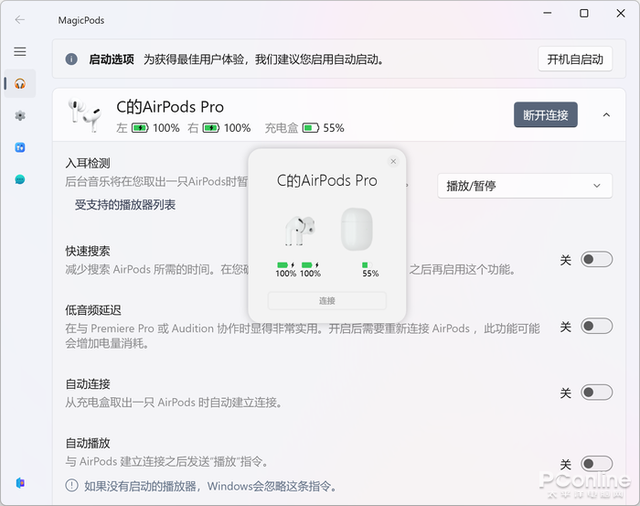
Task: Maximize the MagicPods window
Action: click(584, 13)
